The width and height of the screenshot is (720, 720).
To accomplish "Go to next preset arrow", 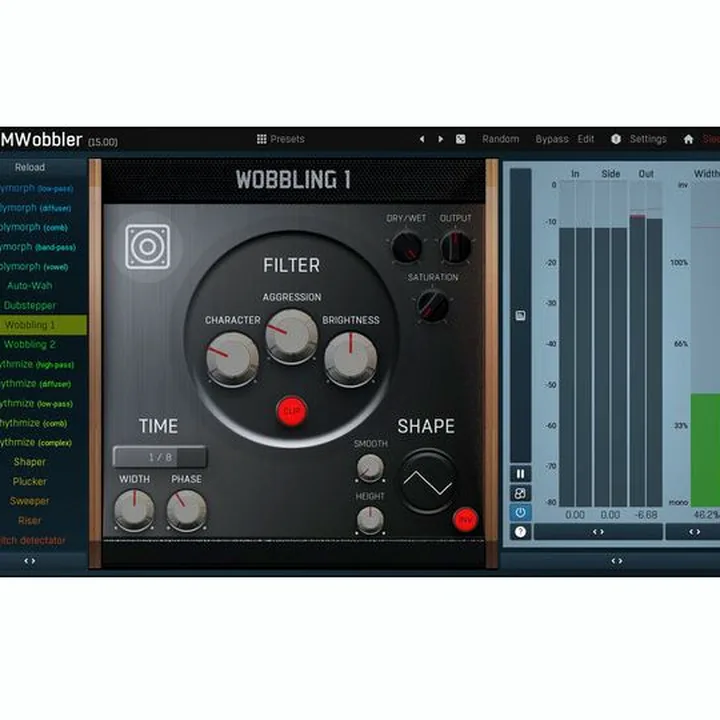I will (440, 139).
